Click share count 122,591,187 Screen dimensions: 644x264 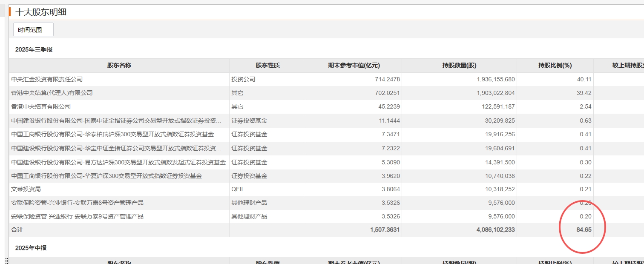tap(498, 106)
